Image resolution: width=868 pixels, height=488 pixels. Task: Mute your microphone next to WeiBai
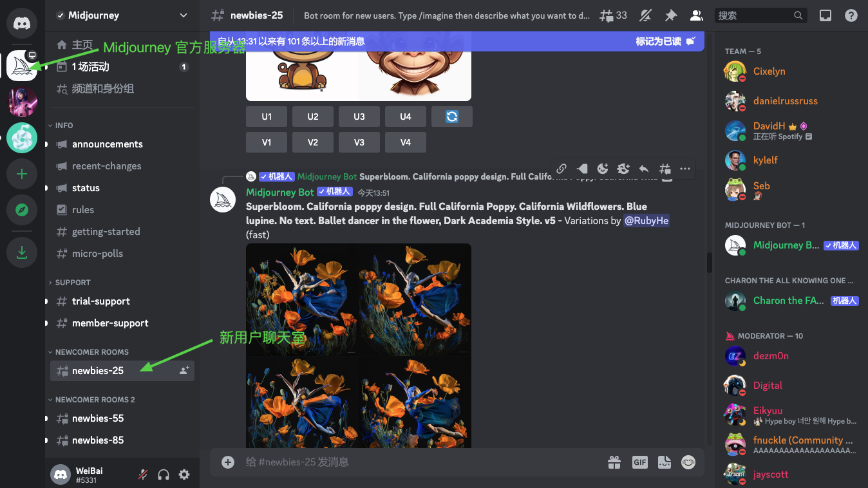[x=142, y=474]
